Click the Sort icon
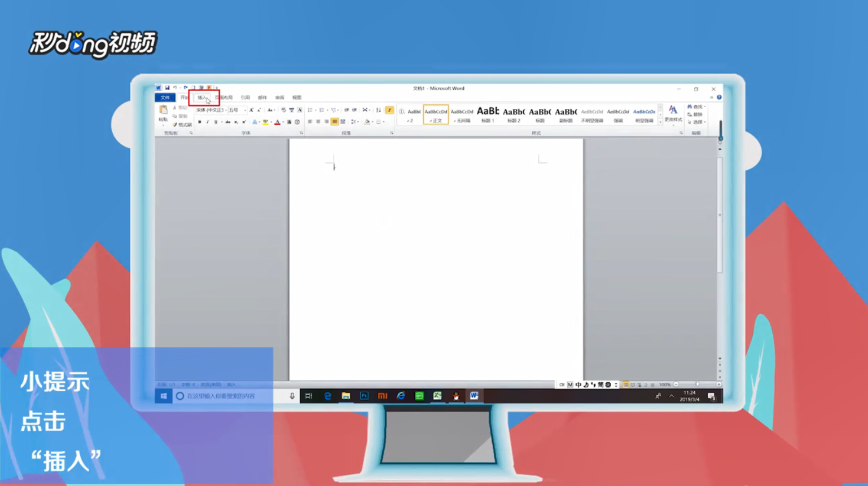 [x=379, y=110]
